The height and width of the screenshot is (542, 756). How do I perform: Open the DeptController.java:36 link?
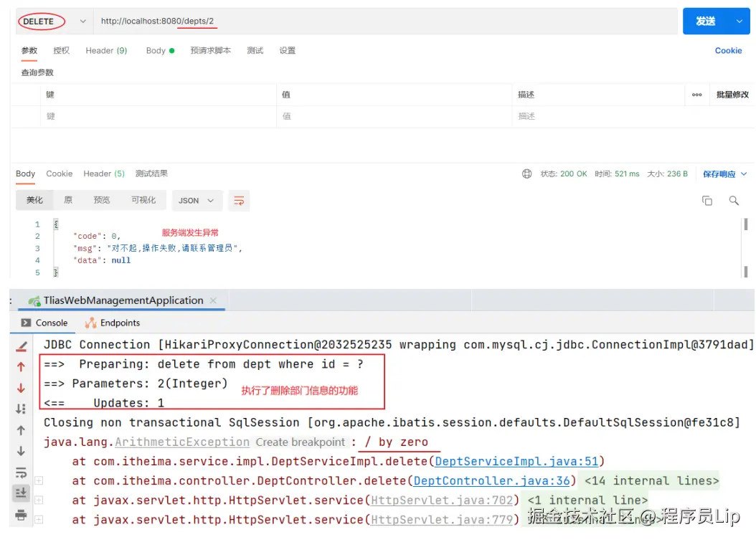click(492, 481)
